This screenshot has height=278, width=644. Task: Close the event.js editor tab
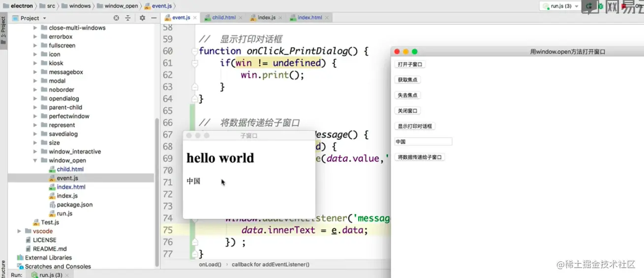pos(195,18)
